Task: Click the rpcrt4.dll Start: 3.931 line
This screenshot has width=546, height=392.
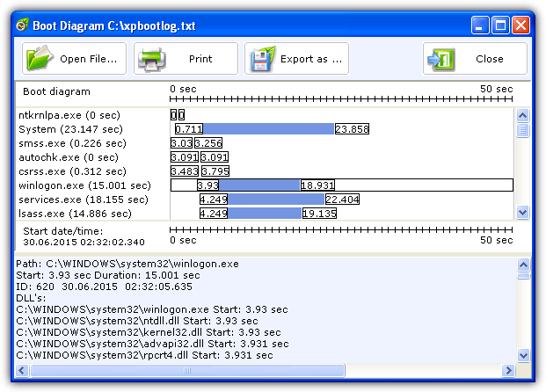Action: tap(144, 355)
